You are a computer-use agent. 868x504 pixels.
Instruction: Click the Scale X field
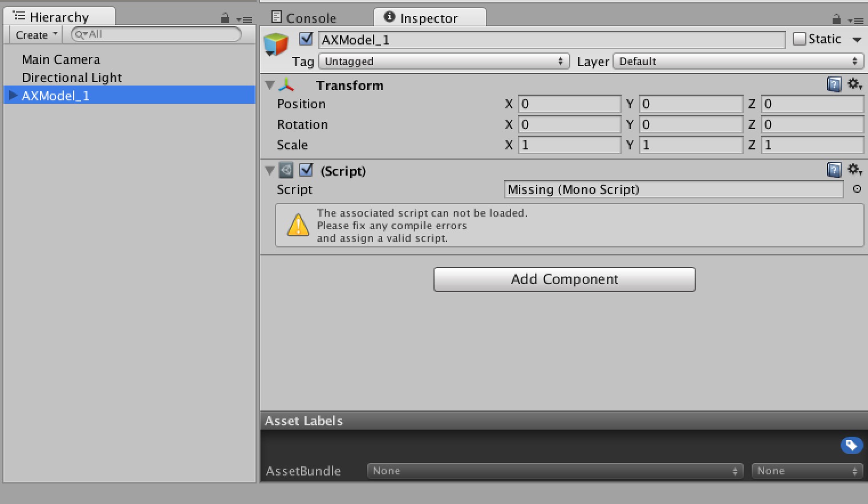[x=569, y=145]
